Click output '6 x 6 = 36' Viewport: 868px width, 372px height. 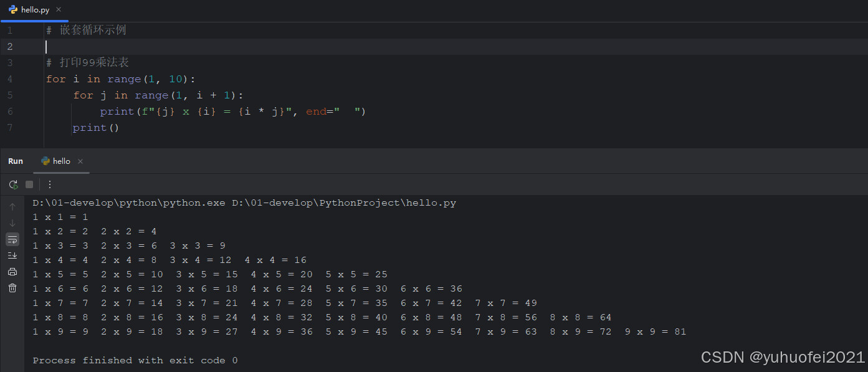431,289
